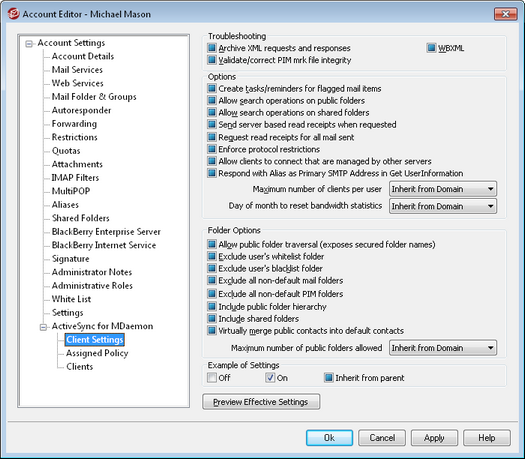Viewport: 525px width, 459px height.
Task: Select BlackBerry Enterprise Server item
Action: click(106, 232)
